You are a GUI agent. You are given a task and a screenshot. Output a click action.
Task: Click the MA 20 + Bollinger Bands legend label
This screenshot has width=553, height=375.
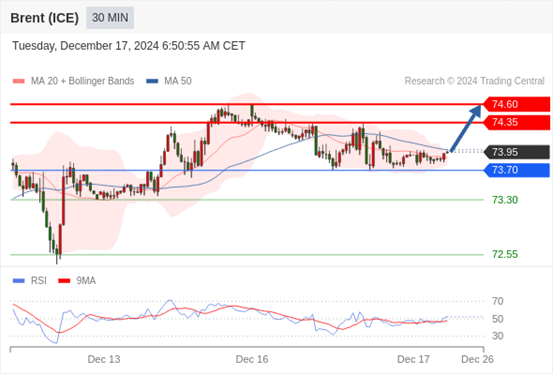pos(83,81)
